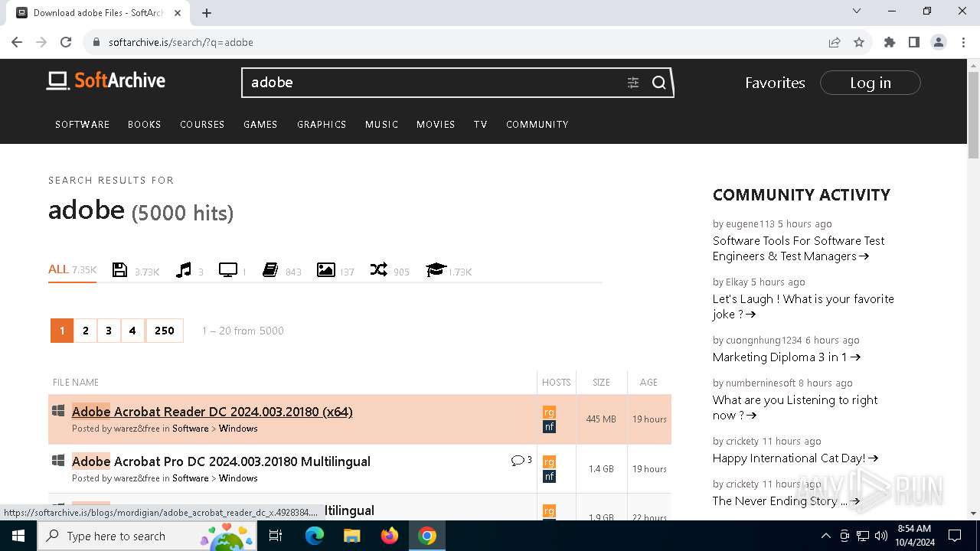Open Task View on taskbar
Viewport: 980px width, 551px height.
click(276, 536)
